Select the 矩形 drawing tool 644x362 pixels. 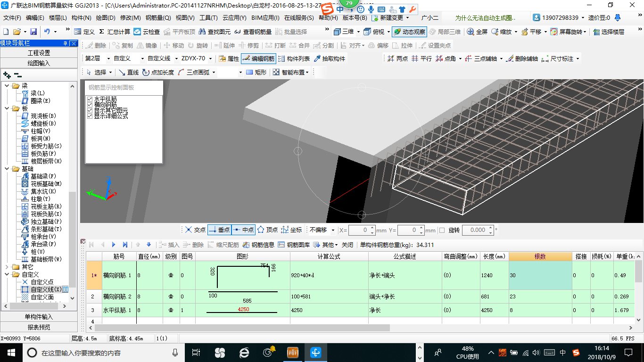(256, 72)
